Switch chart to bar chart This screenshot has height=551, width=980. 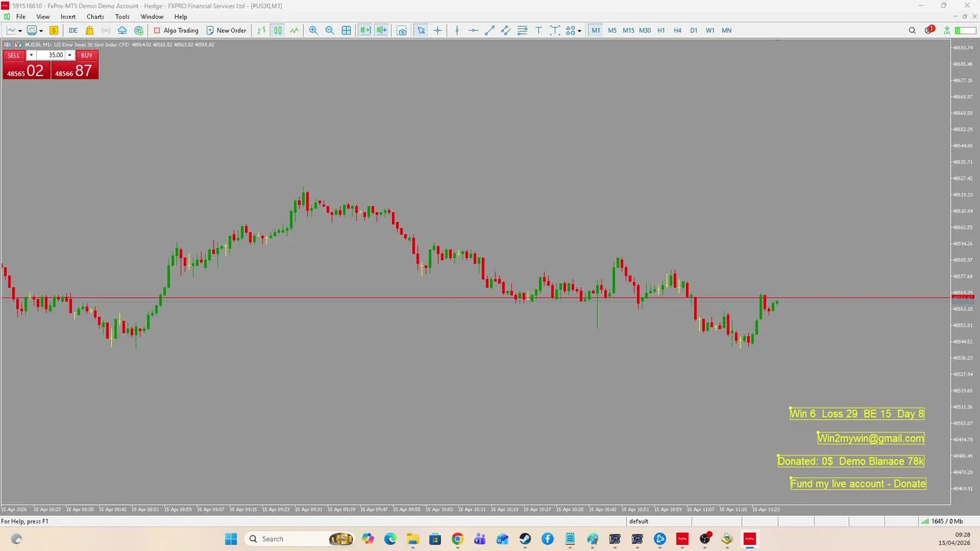[262, 31]
